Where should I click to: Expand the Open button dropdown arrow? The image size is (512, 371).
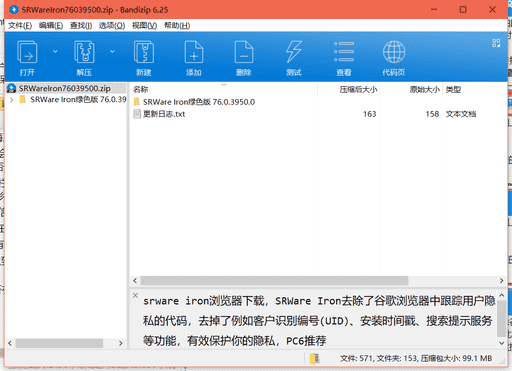(55, 51)
